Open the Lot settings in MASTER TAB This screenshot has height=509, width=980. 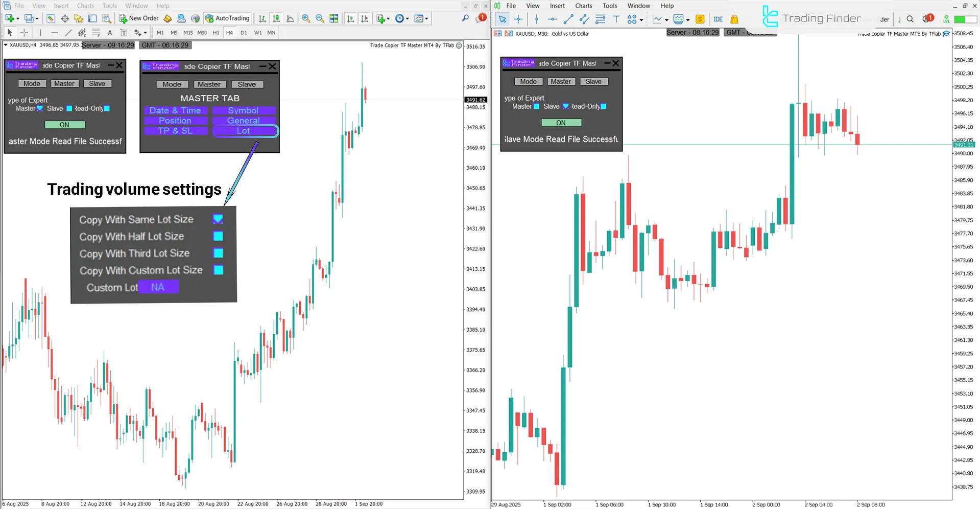click(x=245, y=131)
